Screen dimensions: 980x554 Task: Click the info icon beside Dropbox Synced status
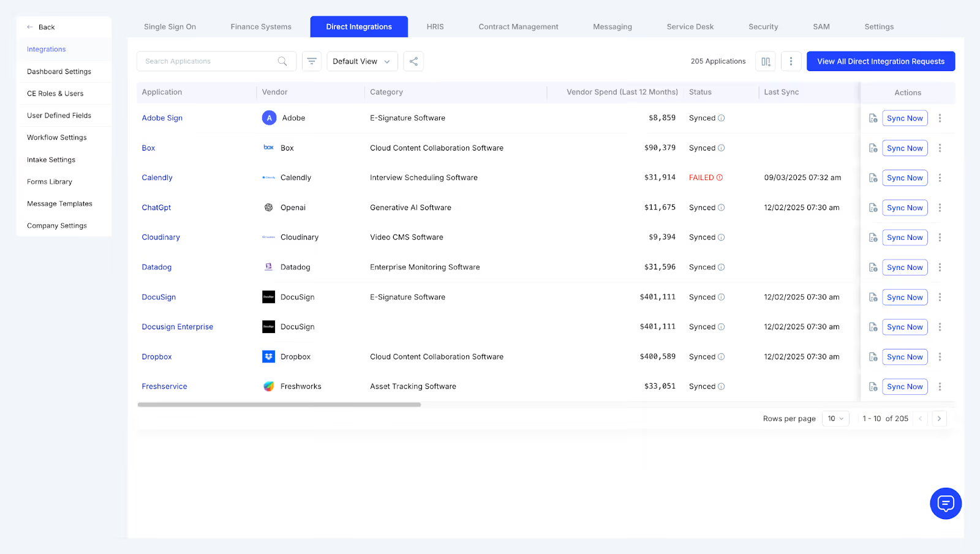tap(721, 357)
